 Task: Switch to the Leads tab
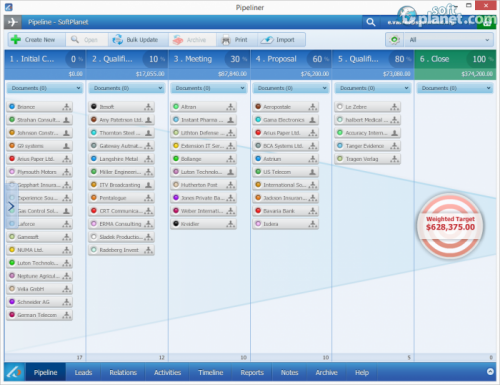coord(83,372)
